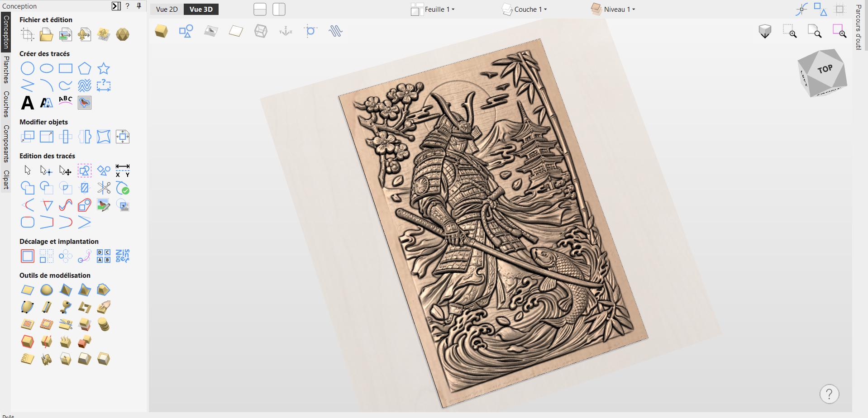Image resolution: width=868 pixels, height=418 pixels.
Task: Open the Parcours d'outil side panel
Action: pyautogui.click(x=858, y=27)
